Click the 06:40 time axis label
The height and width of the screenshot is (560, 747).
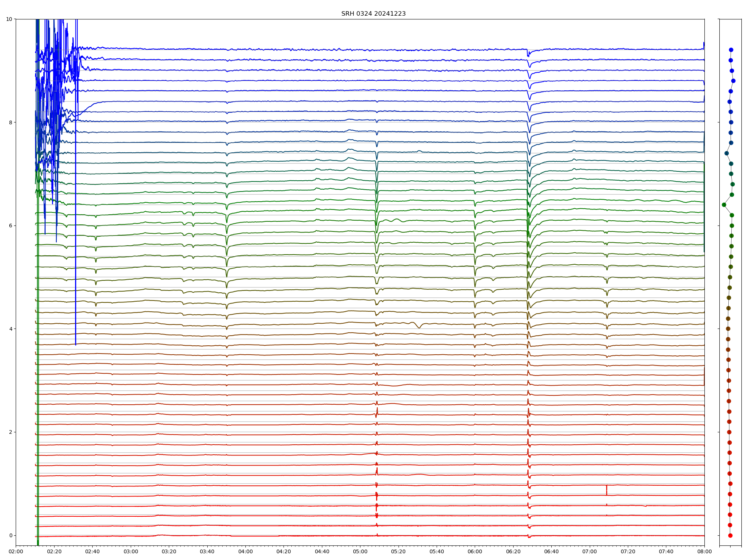point(551,552)
